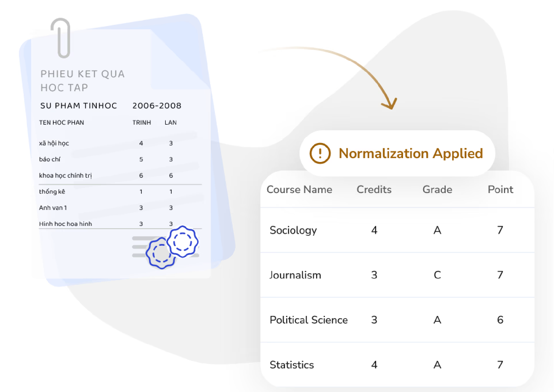Click the Grade column header

point(437,189)
